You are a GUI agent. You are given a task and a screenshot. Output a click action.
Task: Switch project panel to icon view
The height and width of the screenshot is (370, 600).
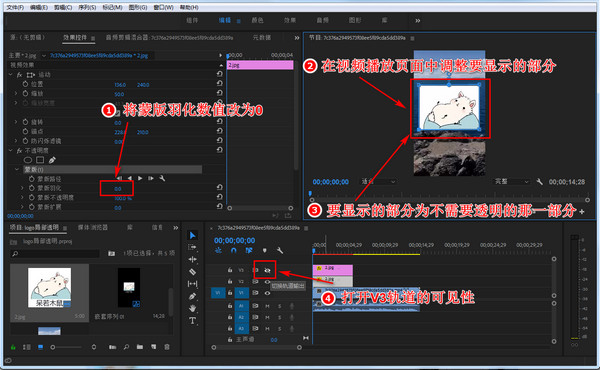tap(40, 347)
